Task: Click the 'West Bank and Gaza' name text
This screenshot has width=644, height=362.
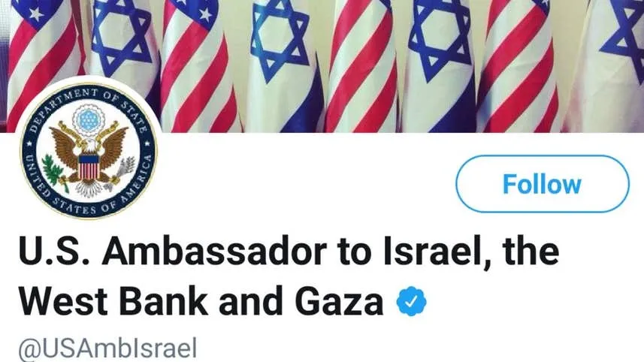Action: point(201,302)
